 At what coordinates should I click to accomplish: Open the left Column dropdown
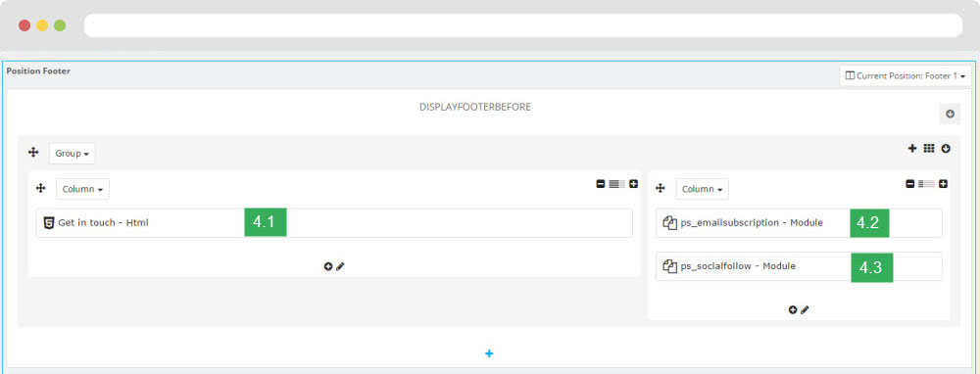point(82,189)
